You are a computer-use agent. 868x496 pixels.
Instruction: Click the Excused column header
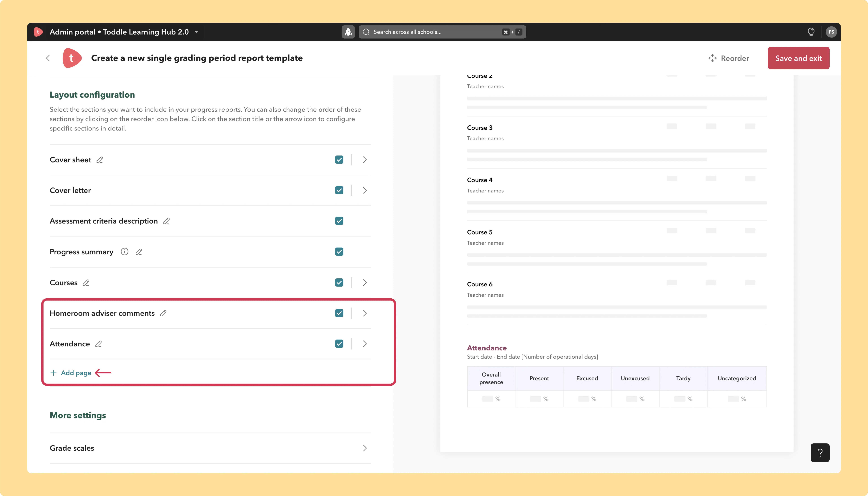click(x=587, y=378)
